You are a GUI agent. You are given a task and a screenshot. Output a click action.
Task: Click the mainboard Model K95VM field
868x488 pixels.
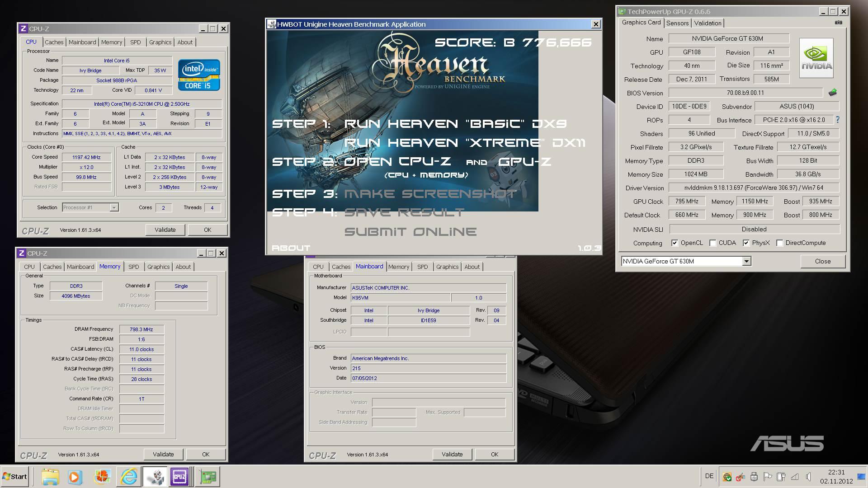point(401,297)
